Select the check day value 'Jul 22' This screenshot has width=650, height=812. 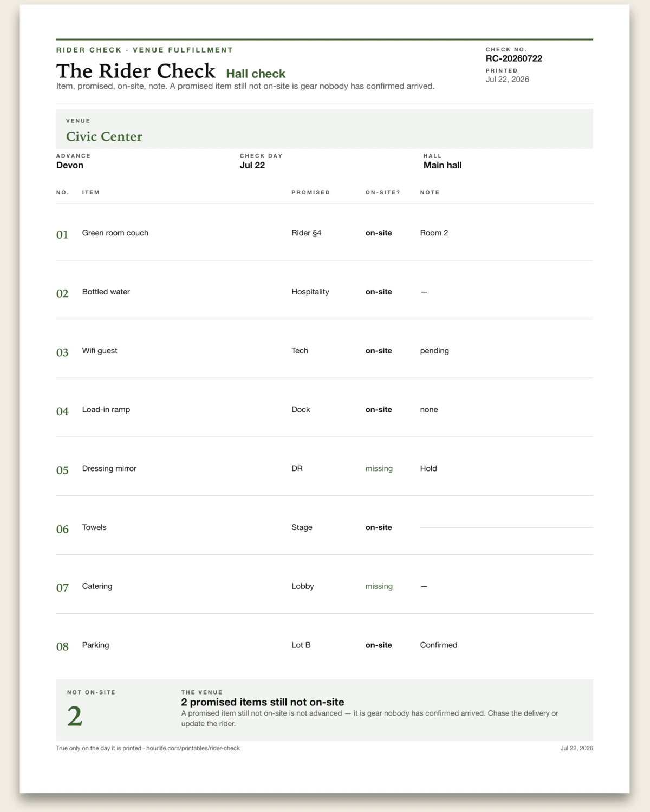pyautogui.click(x=252, y=165)
